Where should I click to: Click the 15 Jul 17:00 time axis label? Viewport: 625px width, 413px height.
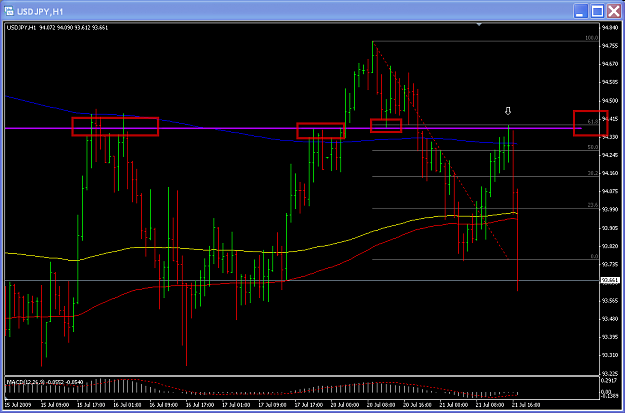pyautogui.click(x=92, y=405)
